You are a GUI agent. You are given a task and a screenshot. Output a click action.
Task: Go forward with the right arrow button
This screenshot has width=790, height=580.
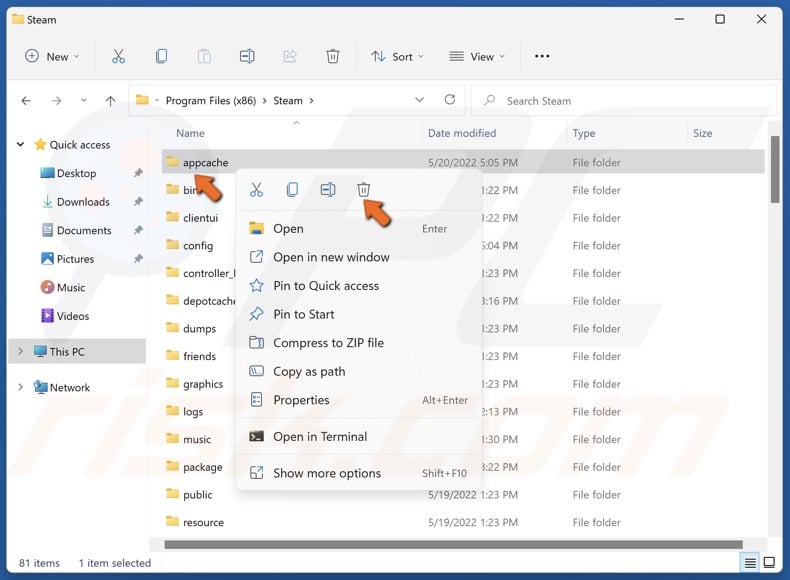tap(56, 101)
